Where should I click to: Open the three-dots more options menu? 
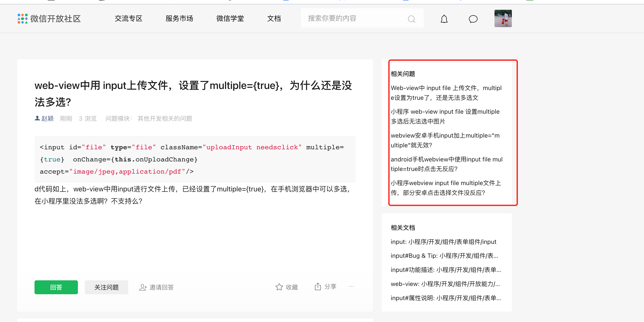[x=351, y=286]
